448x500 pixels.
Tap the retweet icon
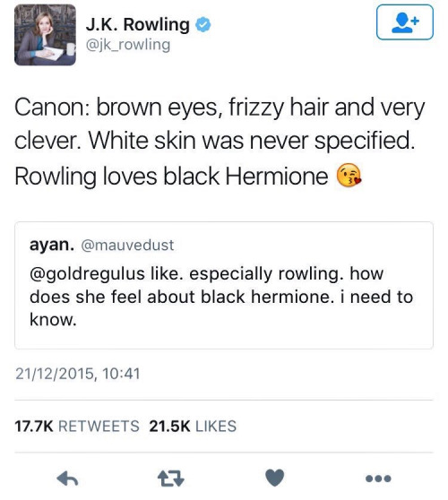(171, 478)
